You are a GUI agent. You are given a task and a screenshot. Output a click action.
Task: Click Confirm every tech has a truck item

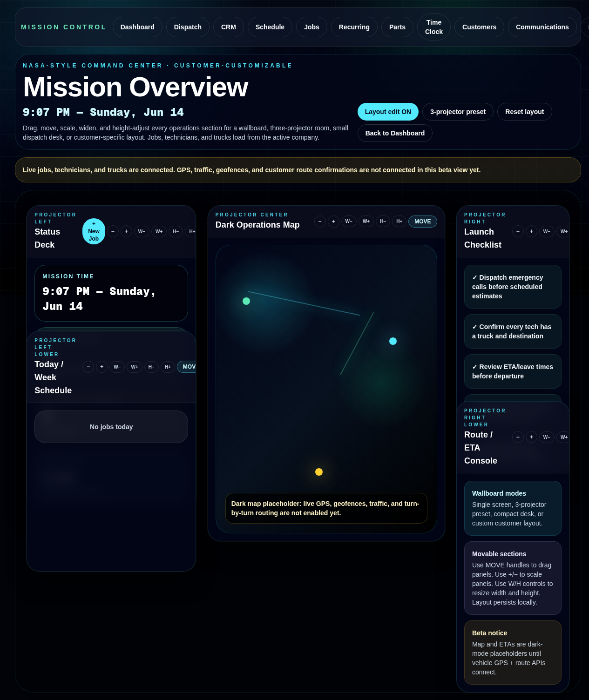[513, 331]
